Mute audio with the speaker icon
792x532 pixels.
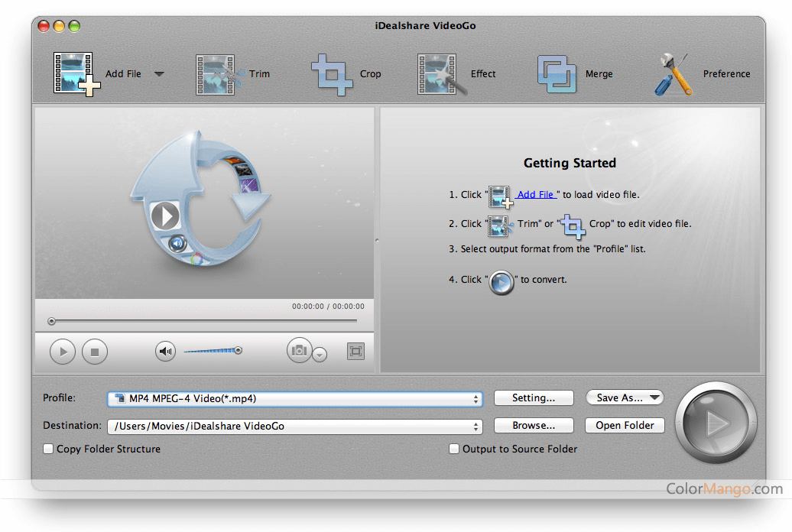pyautogui.click(x=165, y=352)
